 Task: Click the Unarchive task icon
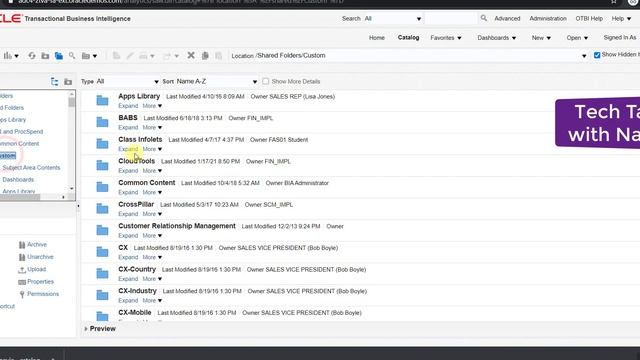coord(22,257)
